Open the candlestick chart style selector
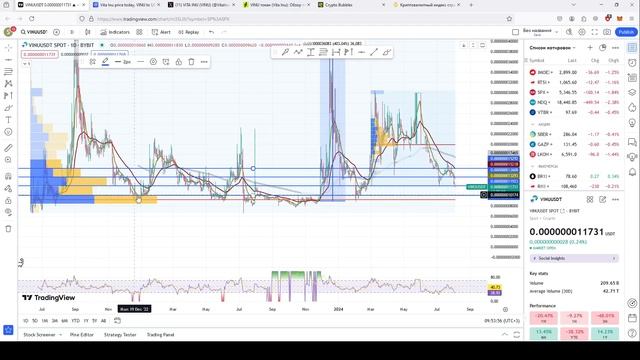The width and height of the screenshot is (640, 360). coord(87,32)
